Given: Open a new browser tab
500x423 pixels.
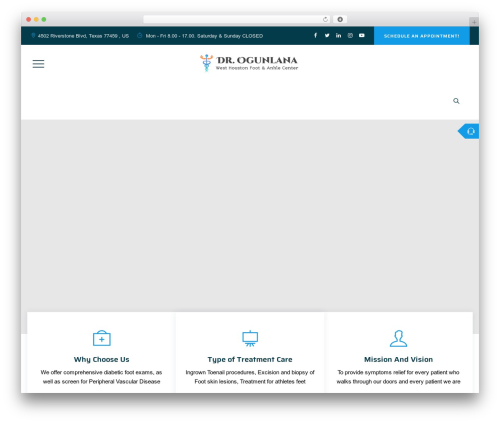Looking at the screenshot, I should [474, 22].
